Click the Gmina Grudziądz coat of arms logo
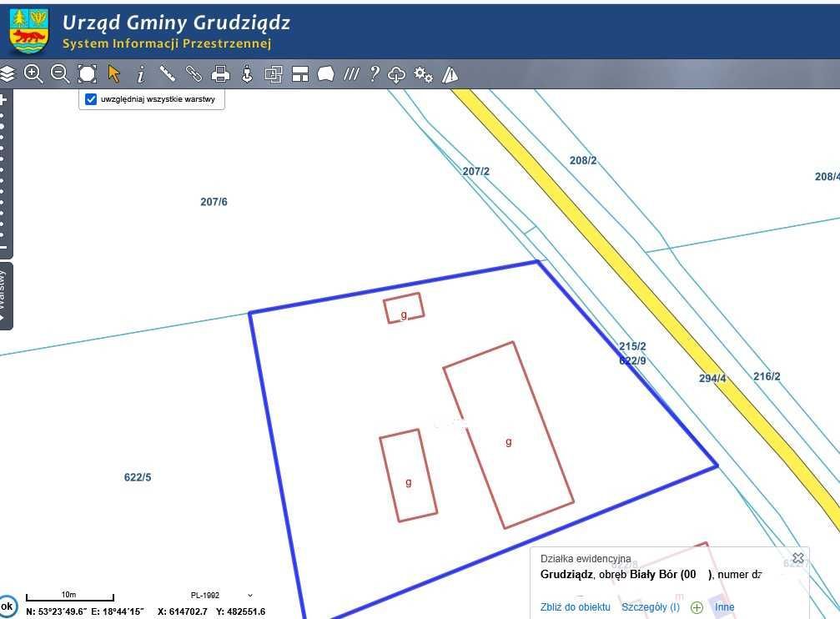Screen dimensions: 840x619 coord(29,31)
